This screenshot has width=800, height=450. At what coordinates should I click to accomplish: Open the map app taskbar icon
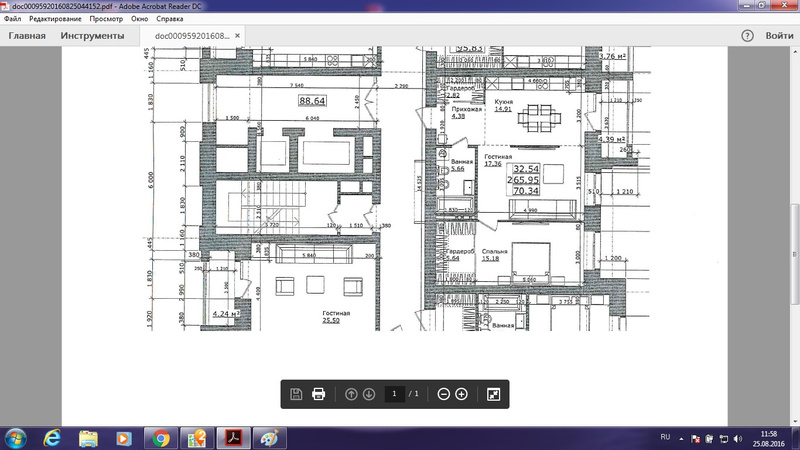[196, 439]
